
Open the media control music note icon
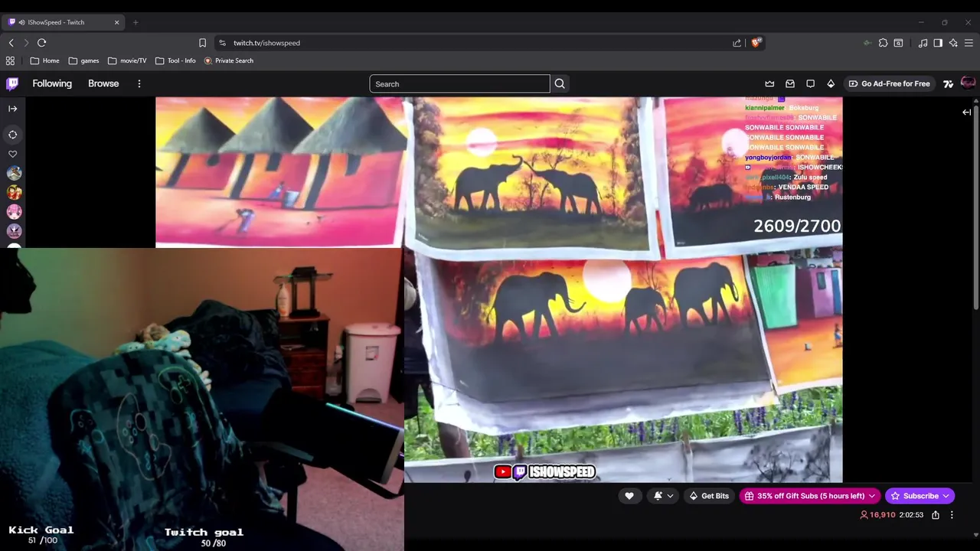tap(923, 43)
